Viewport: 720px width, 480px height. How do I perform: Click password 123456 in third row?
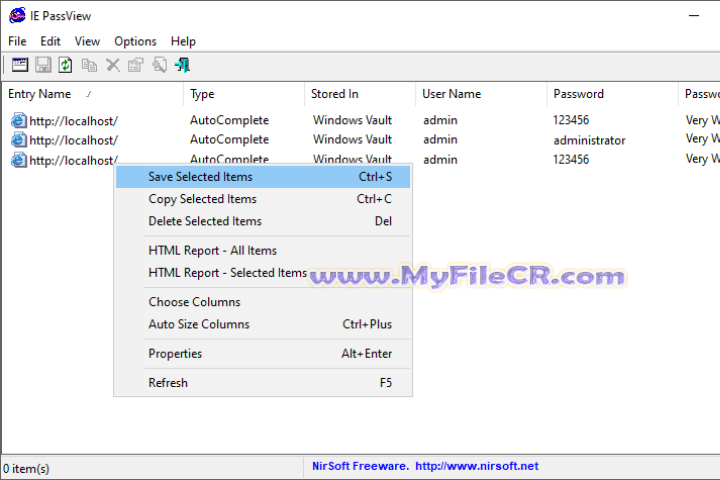click(x=571, y=160)
